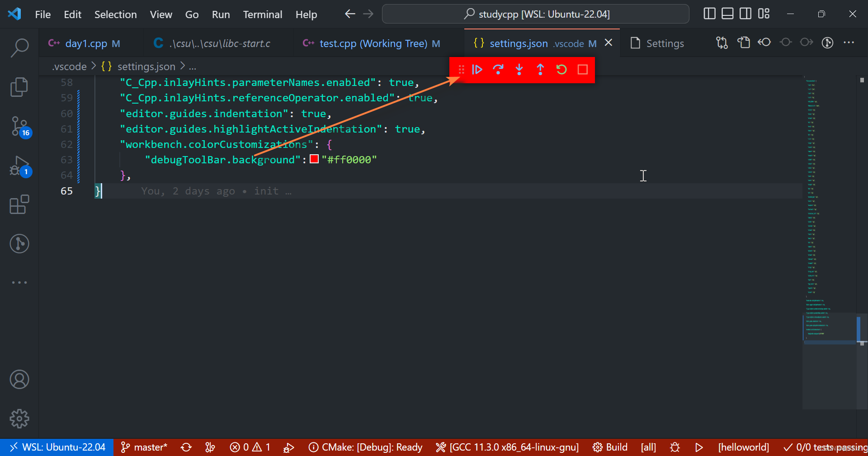Screen dimensions: 868x456
Task: Expand the breadcrumb ellipsis item
Action: (193, 66)
